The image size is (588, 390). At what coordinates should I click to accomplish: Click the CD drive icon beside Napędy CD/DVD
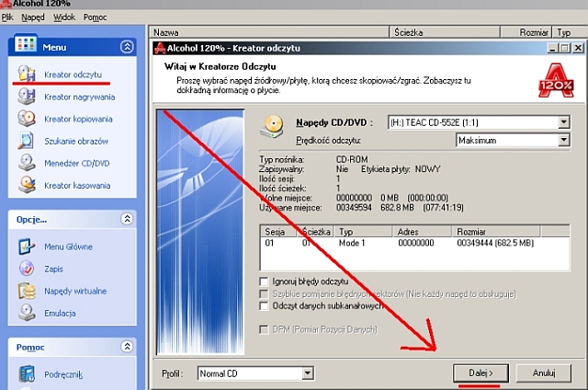click(x=272, y=127)
